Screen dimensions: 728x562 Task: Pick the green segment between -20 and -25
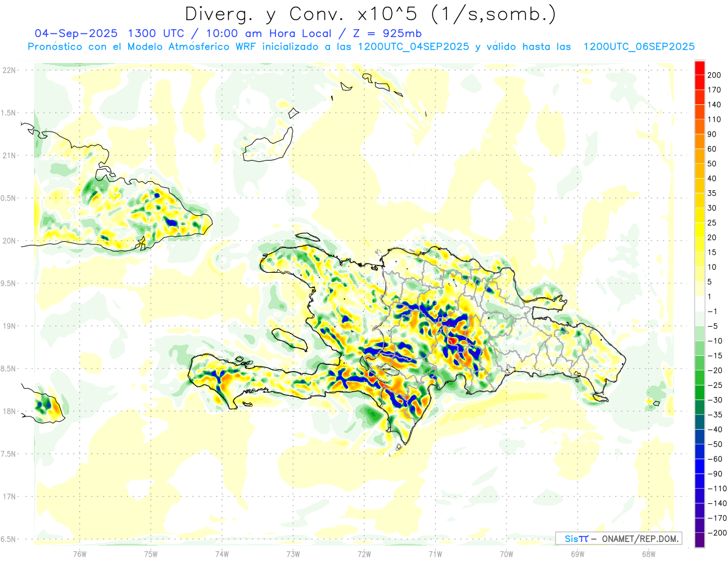pyautogui.click(x=699, y=378)
